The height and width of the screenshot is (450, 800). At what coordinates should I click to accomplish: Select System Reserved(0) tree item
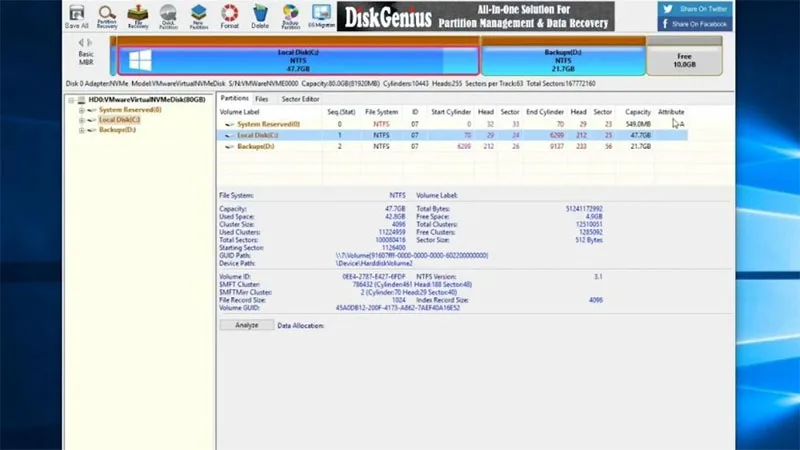click(130, 110)
